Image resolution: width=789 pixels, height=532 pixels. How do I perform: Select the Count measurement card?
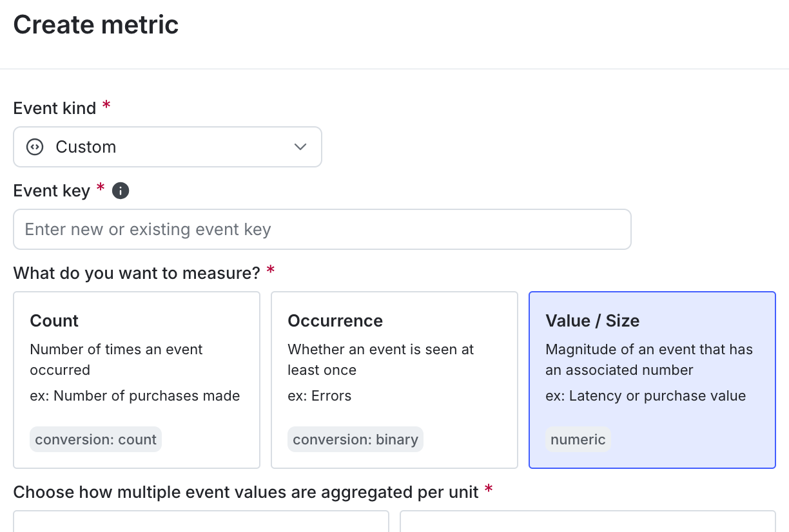point(136,379)
